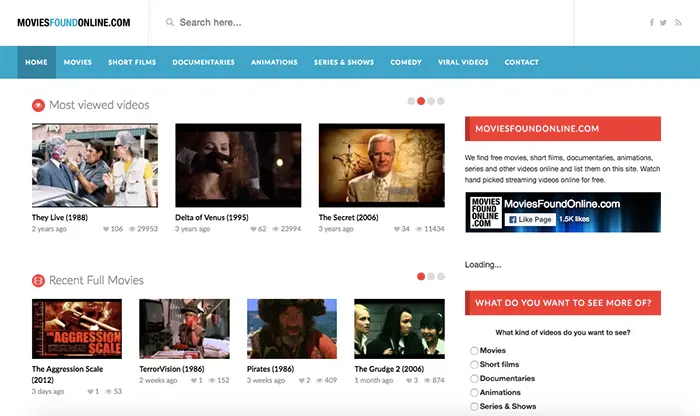Click views eye icon under The Grudge 2
Viewport: 700px width, 416px height.
point(427,381)
